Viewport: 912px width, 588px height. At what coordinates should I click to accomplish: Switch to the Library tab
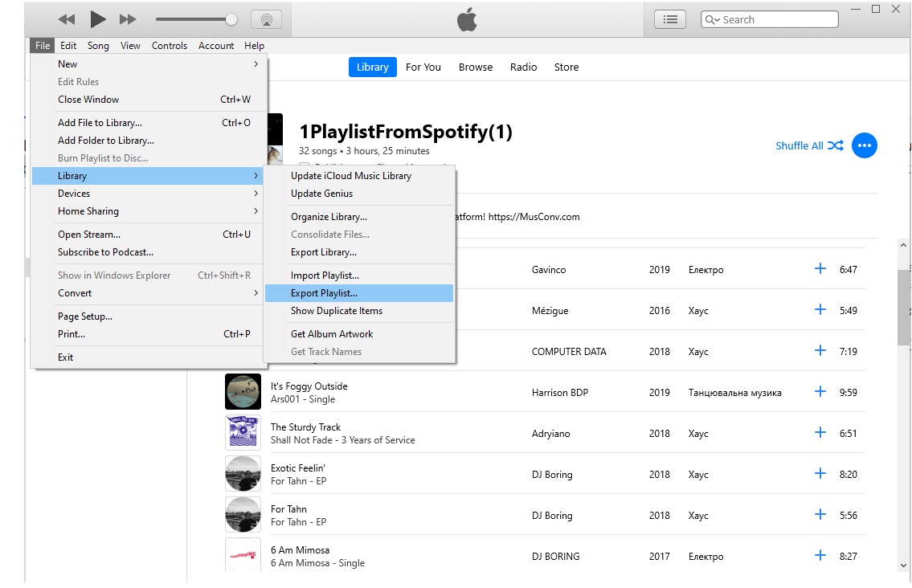pyautogui.click(x=372, y=67)
